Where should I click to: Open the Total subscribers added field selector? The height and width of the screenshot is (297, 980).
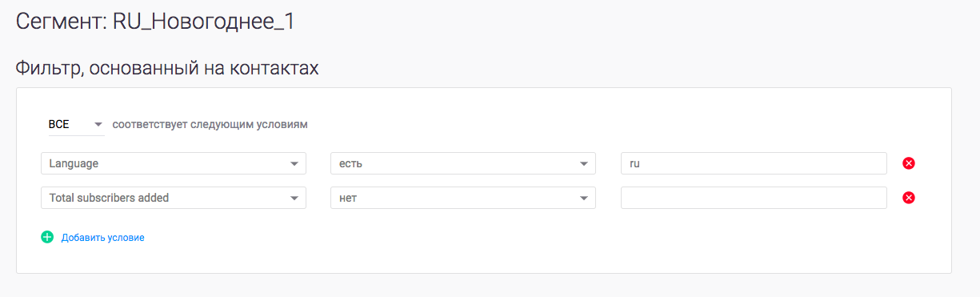tap(174, 198)
